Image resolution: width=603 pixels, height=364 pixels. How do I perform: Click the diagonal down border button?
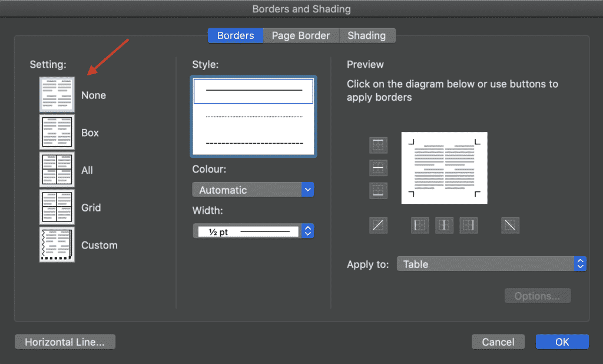(x=511, y=224)
